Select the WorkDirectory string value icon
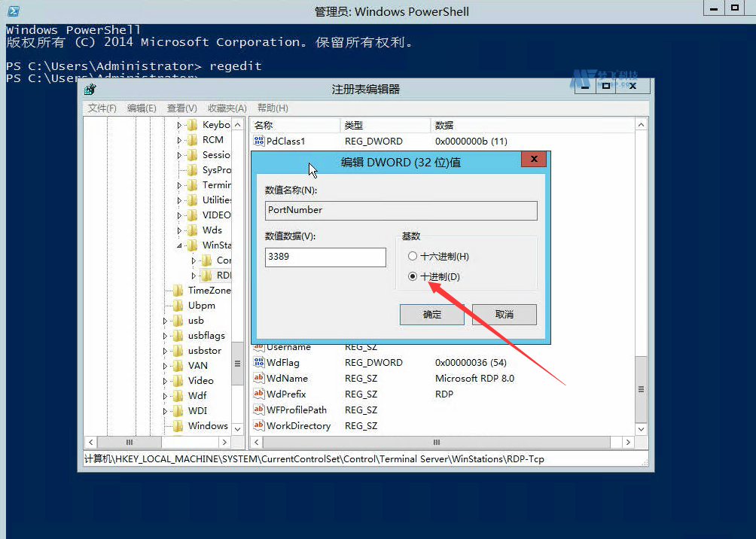This screenshot has width=756, height=539. coord(259,426)
